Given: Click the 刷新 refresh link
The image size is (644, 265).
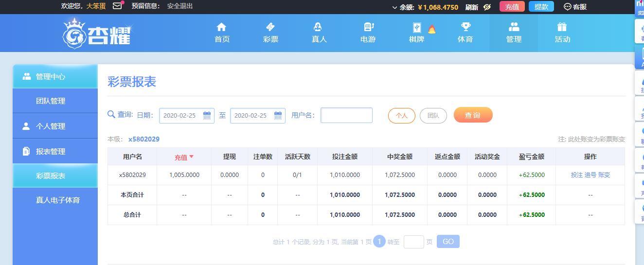Looking at the screenshot, I should 472,7.
